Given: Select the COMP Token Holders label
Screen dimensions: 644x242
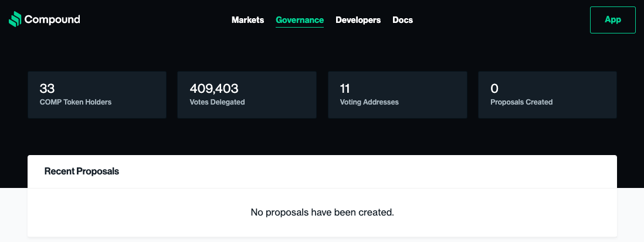Looking at the screenshot, I should coord(76,102).
